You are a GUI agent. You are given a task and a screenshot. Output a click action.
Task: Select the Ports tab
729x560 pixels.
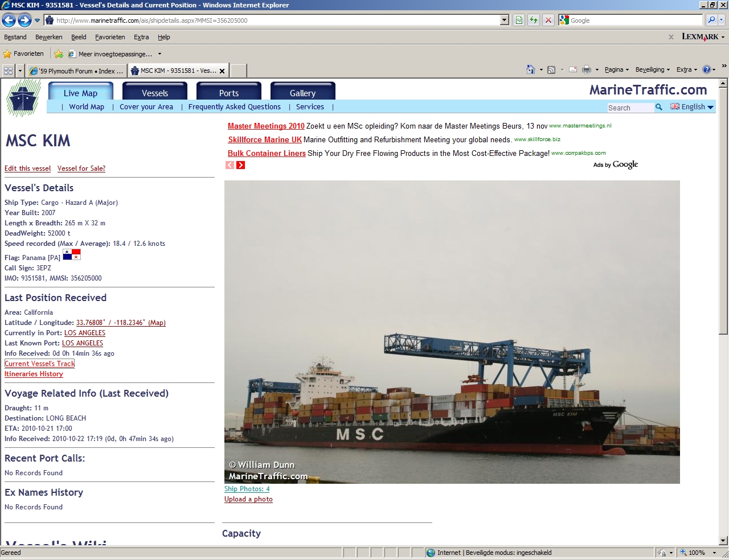(x=229, y=92)
